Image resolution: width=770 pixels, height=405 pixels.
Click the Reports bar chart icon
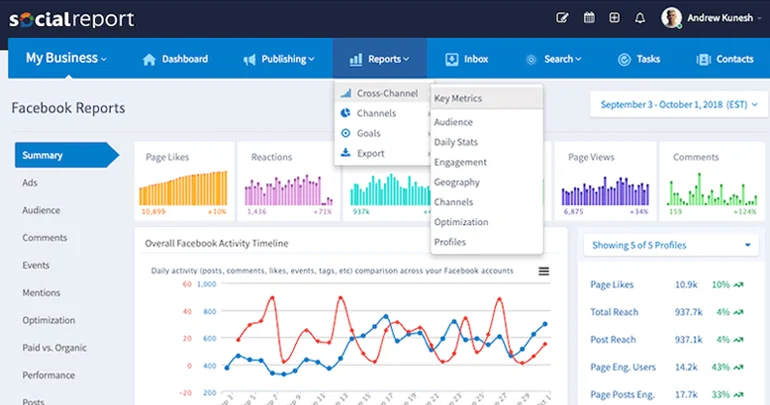click(x=356, y=59)
